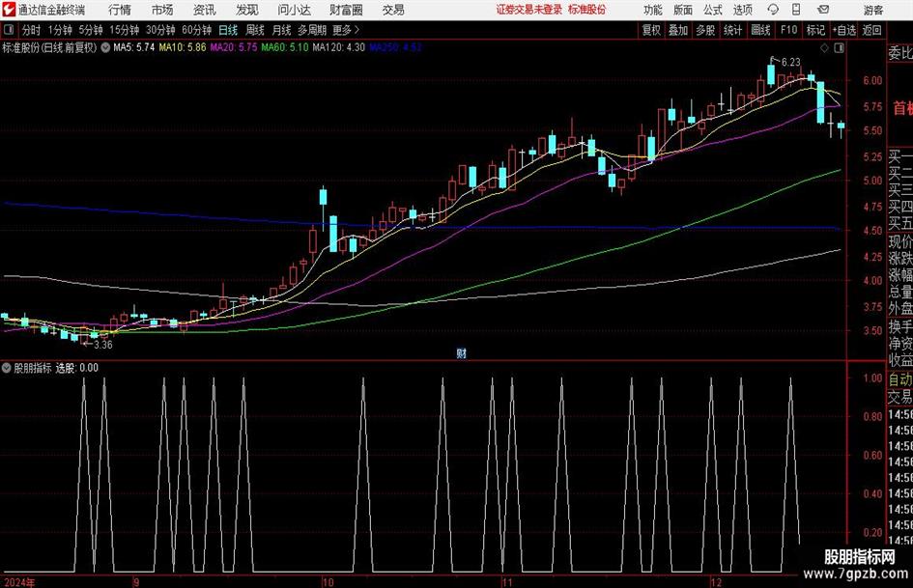Open the mail envelope icon
The width and height of the screenshot is (913, 588).
pyautogui.click(x=823, y=10)
